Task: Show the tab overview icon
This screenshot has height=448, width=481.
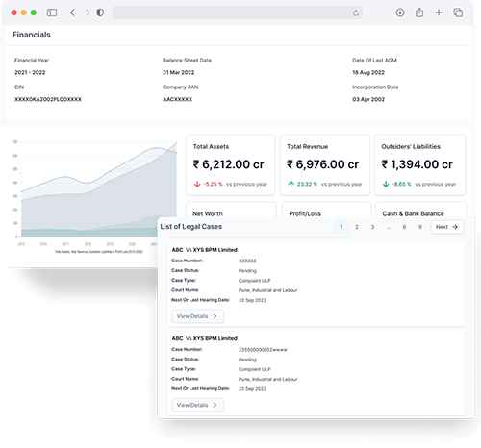Action: pyautogui.click(x=458, y=12)
